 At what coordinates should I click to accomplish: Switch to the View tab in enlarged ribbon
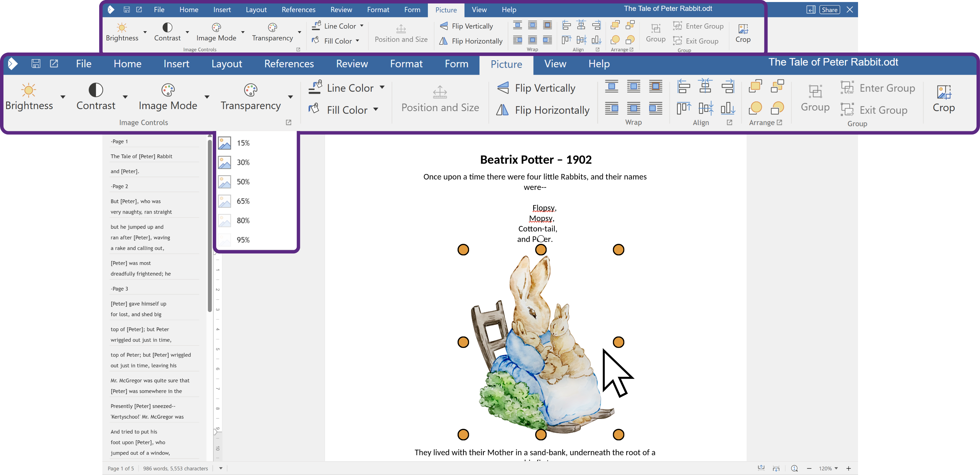click(x=555, y=64)
